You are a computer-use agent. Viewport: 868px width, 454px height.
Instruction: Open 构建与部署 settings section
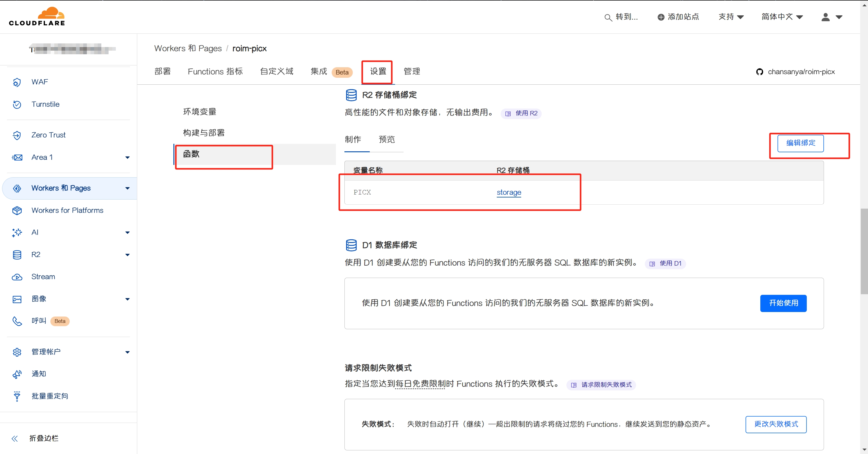pos(204,133)
